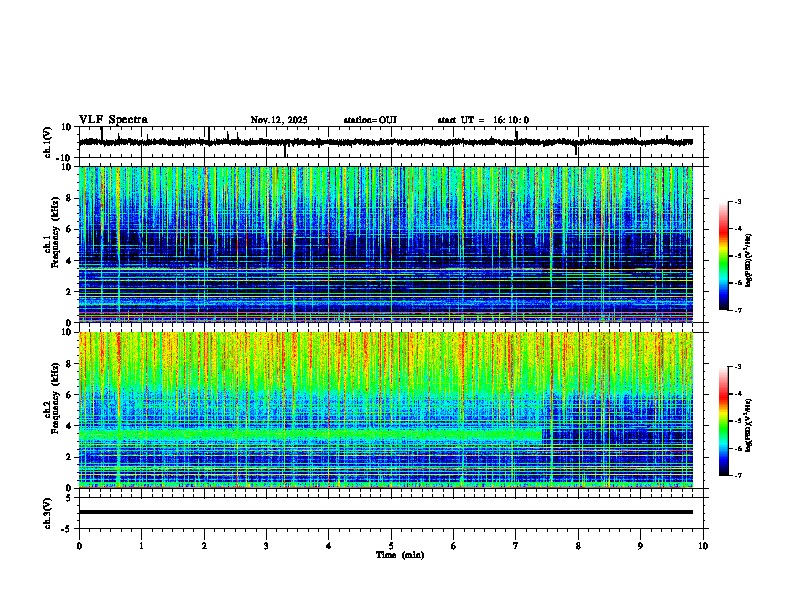Screen dimensions: 792x612
Task: Click the ch.3 flat voltage trace
Action: [x=386, y=512]
